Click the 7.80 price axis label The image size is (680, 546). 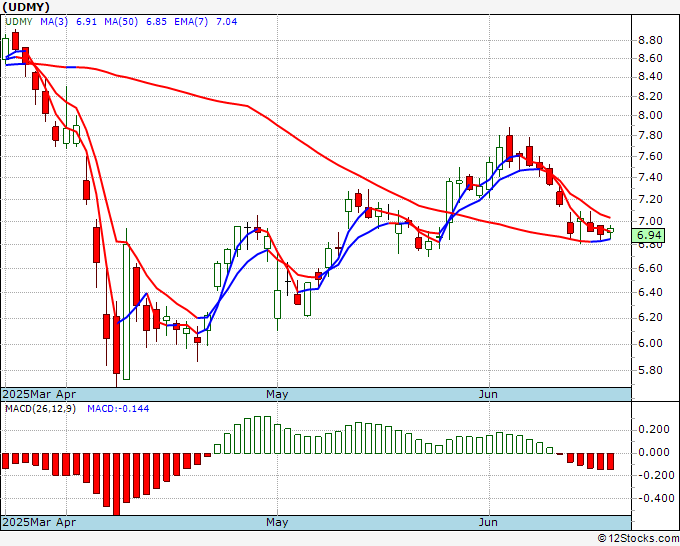pyautogui.click(x=650, y=136)
